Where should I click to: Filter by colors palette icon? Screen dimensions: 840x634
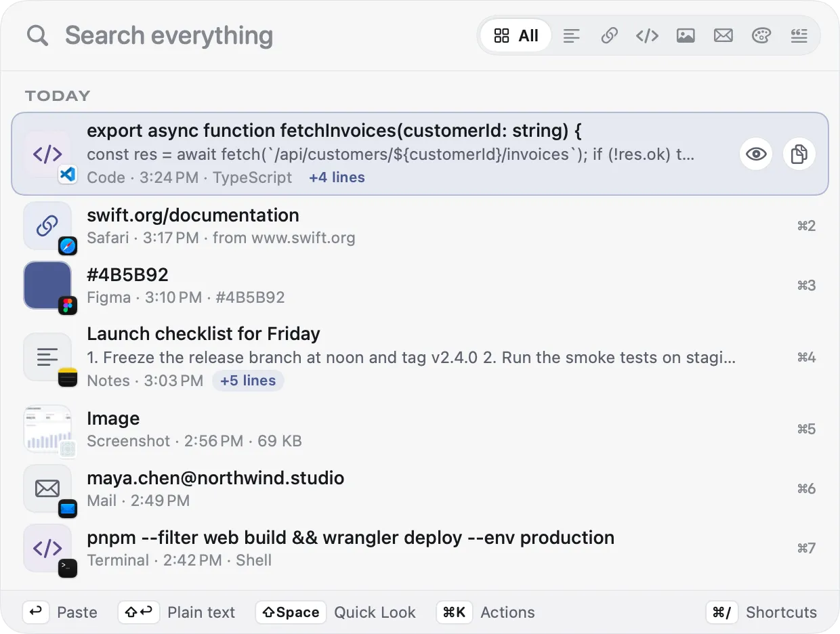click(x=761, y=35)
